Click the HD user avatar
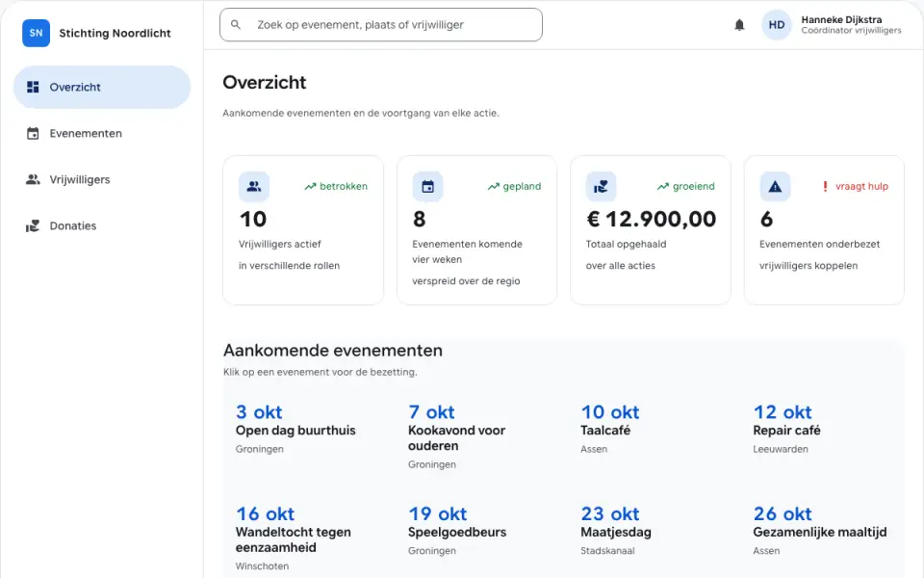Viewport: 924px width, 578px height. point(776,25)
